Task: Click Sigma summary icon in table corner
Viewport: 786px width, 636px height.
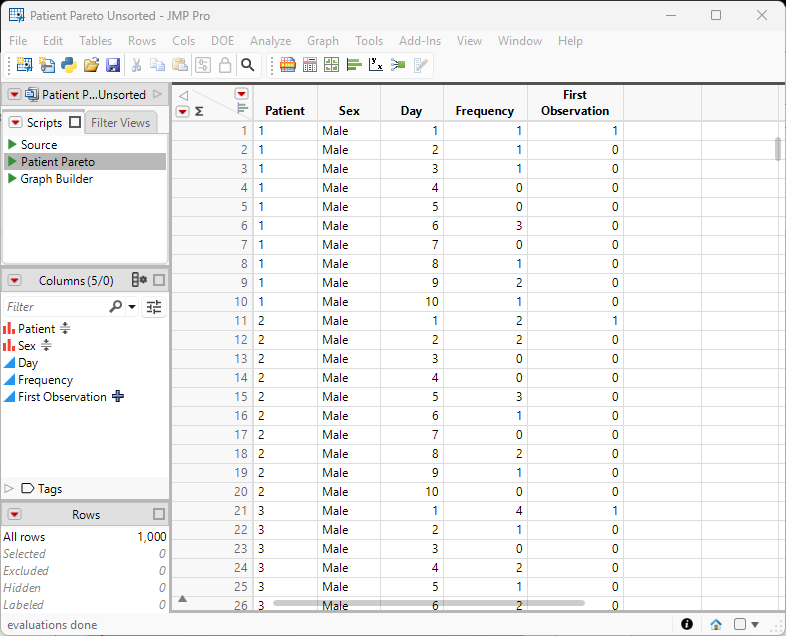Action: (199, 111)
